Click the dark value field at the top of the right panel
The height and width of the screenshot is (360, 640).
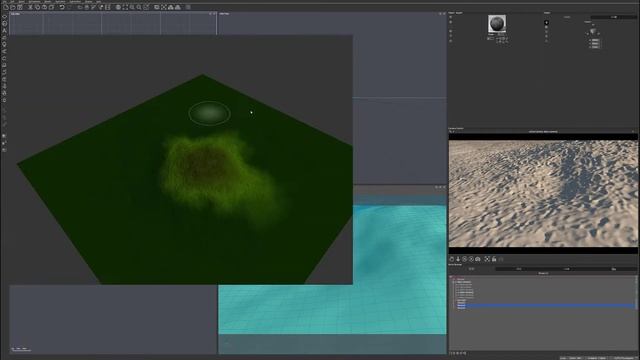coord(613,17)
